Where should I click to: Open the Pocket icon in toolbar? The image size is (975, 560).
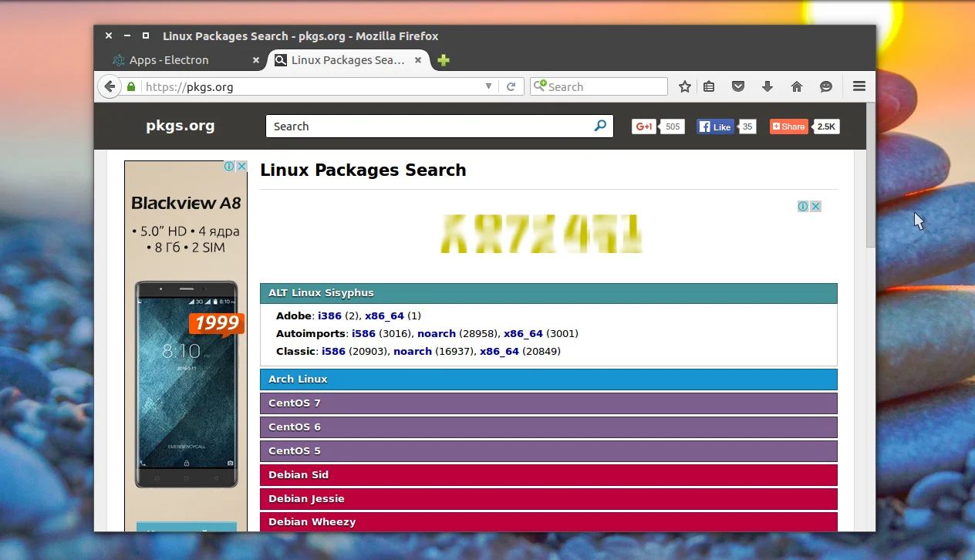(x=738, y=87)
